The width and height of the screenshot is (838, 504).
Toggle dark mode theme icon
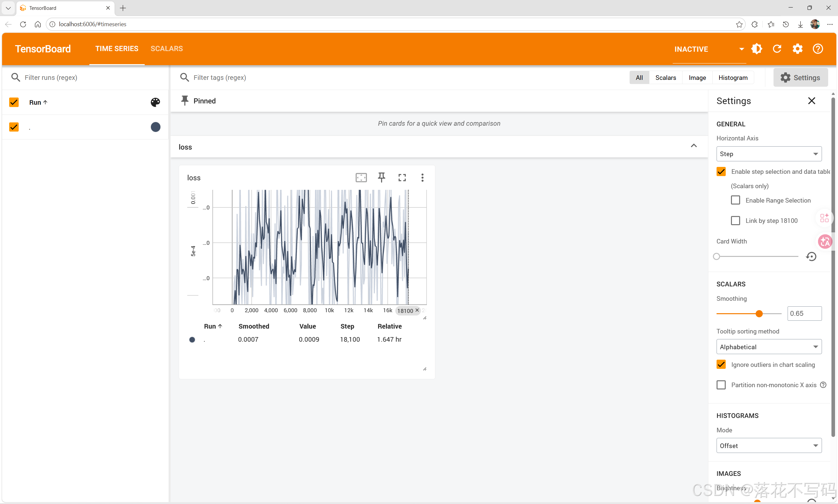pos(756,48)
